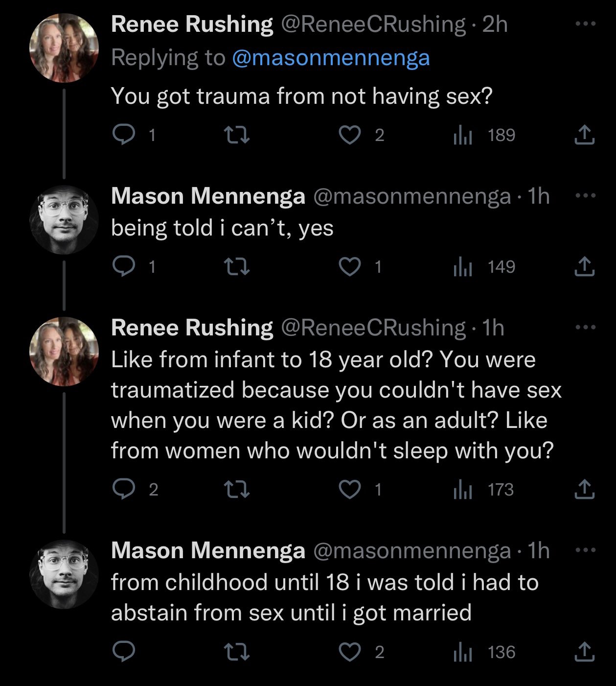Retweet Renee's 'You got trauma' tweet
Viewport: 616px width, 686px height.
click(237, 135)
